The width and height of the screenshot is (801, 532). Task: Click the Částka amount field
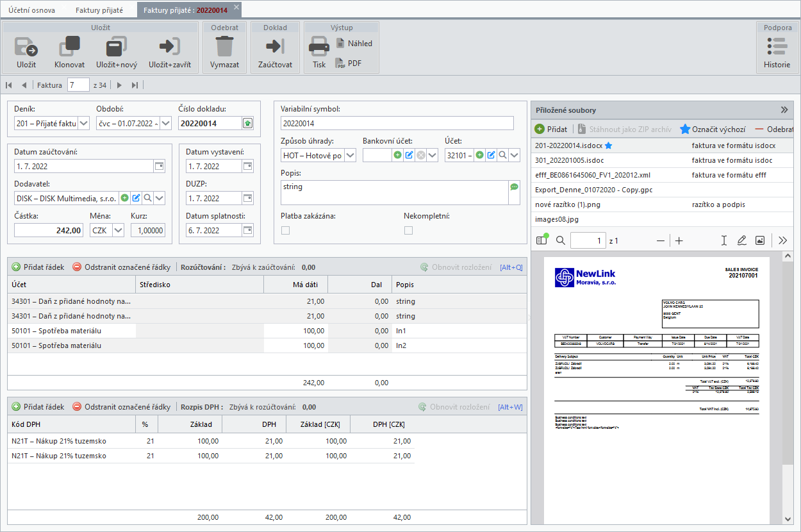[x=49, y=230]
